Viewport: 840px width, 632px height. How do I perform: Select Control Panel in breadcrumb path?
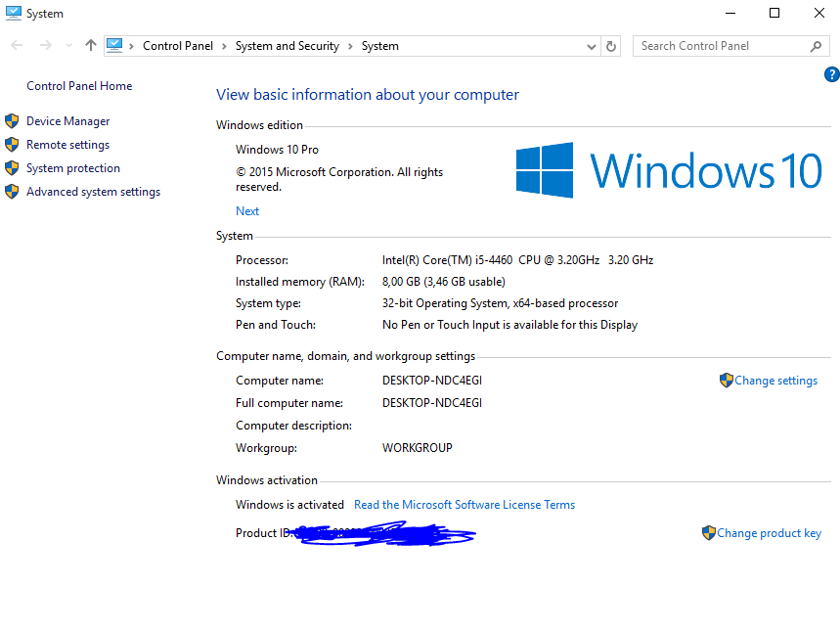[x=176, y=46]
